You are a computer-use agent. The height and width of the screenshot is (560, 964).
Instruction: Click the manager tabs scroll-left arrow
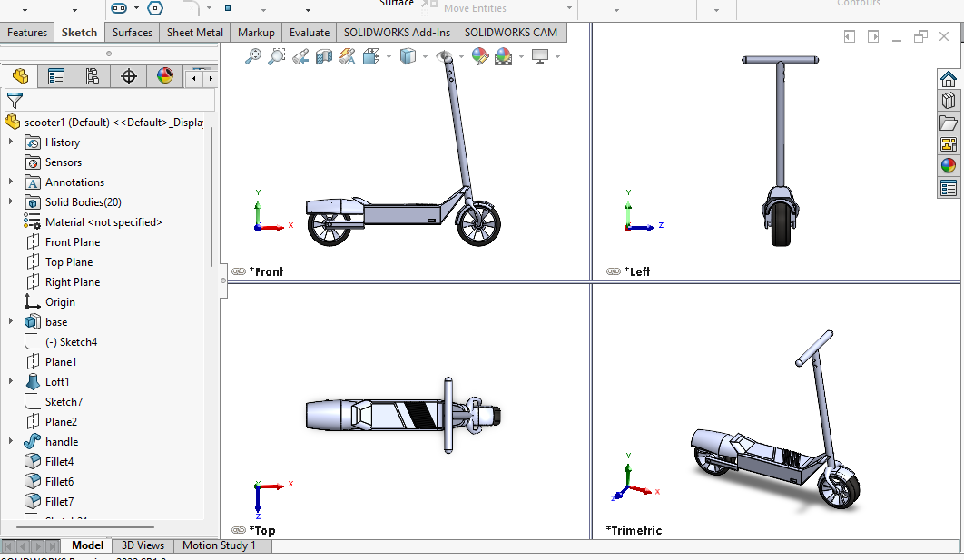[x=194, y=78]
